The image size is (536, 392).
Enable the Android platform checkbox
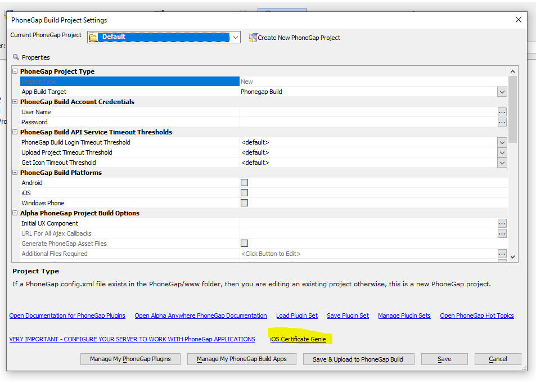(245, 183)
